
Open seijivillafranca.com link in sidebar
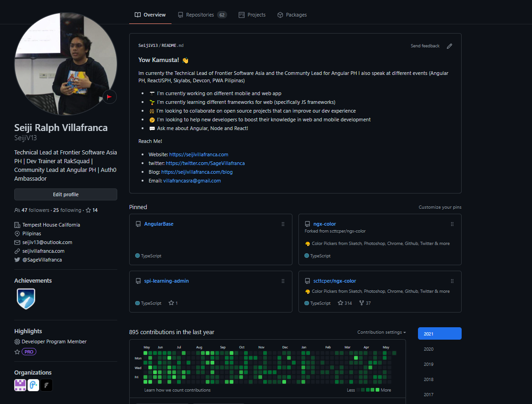pyautogui.click(x=43, y=251)
